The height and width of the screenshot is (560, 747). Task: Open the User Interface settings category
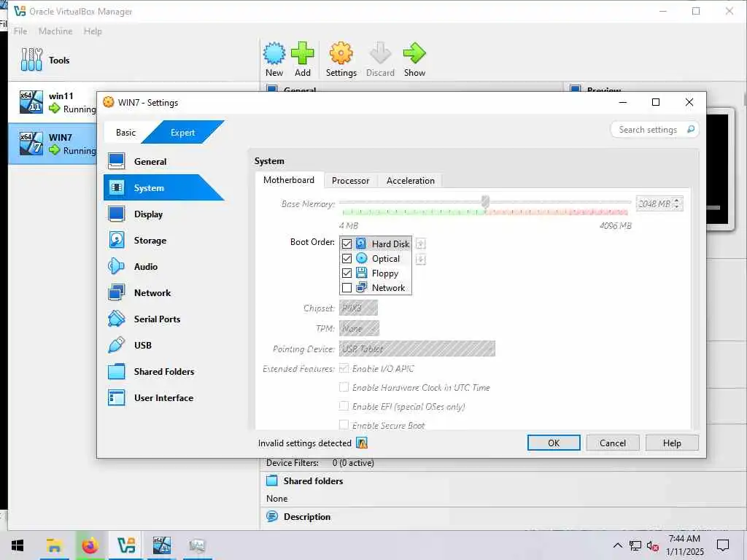(163, 397)
